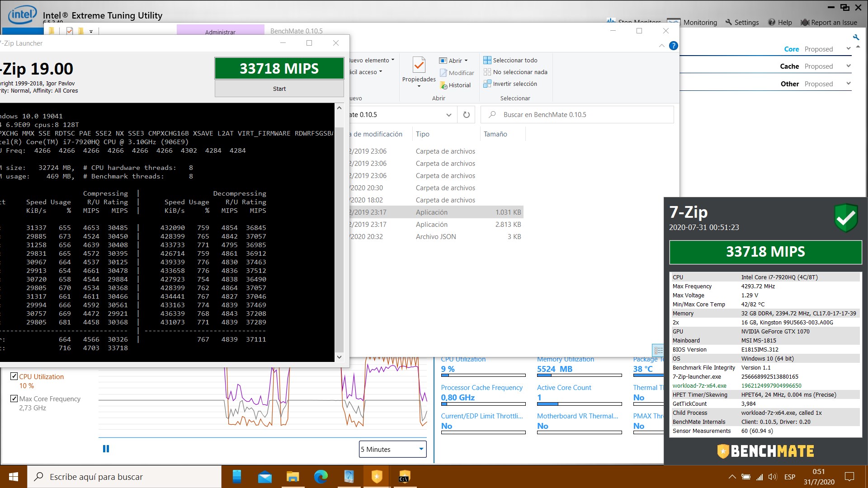The image size is (868, 488).
Task: Expand the Cache Proposed section
Action: [849, 66]
